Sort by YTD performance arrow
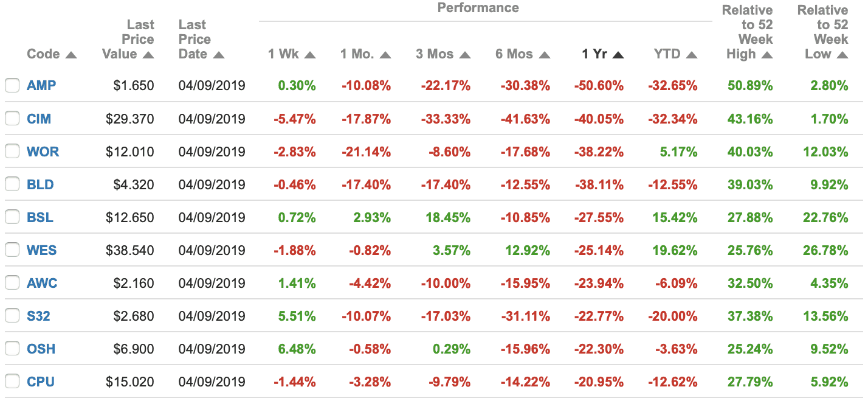Viewport: 868px width, 398px height. [x=691, y=55]
